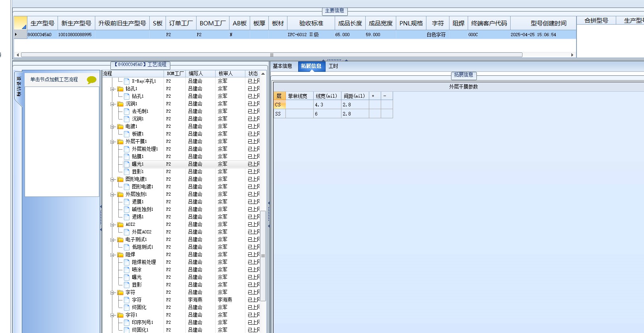Click the folder icon of 外层蚀刻1

[120, 194]
